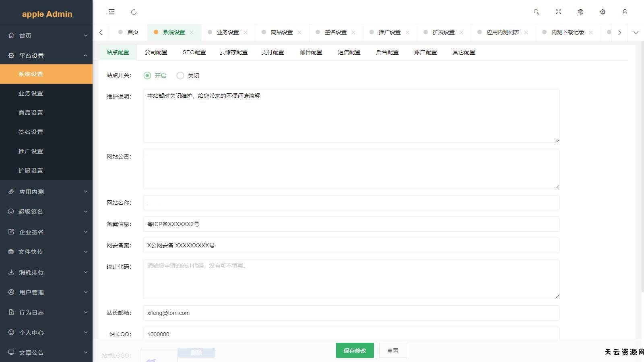Select the 开启 radio button
Image resolution: width=644 pixels, height=362 pixels.
147,76
